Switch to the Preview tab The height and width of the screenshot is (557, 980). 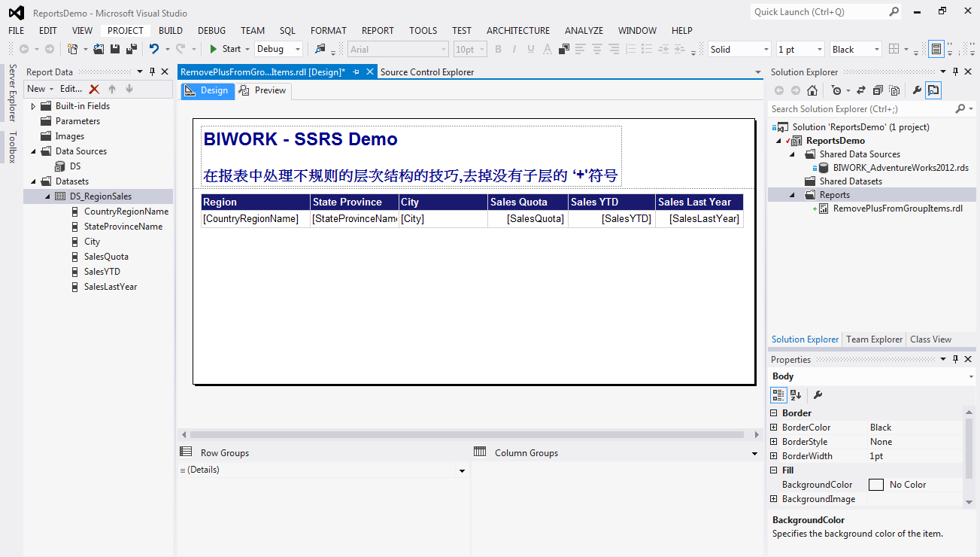(263, 90)
